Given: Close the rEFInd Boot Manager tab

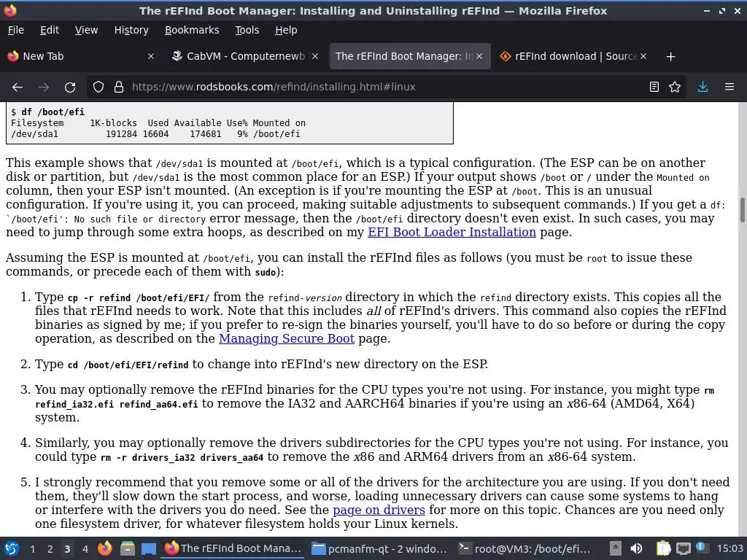Looking at the screenshot, I should pos(479,56).
